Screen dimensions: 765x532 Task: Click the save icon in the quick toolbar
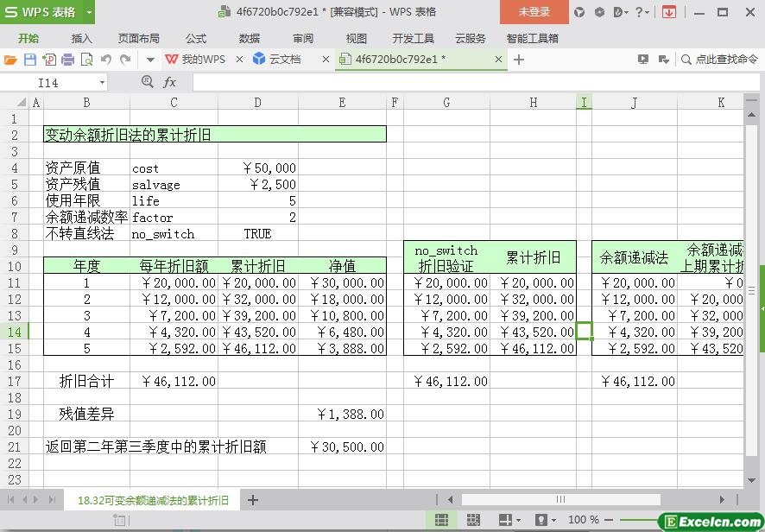click(x=29, y=60)
